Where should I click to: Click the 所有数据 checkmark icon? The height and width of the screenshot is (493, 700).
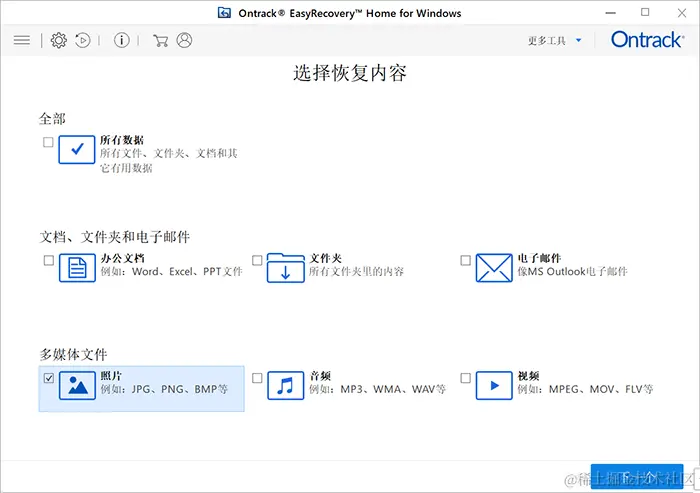pos(77,150)
